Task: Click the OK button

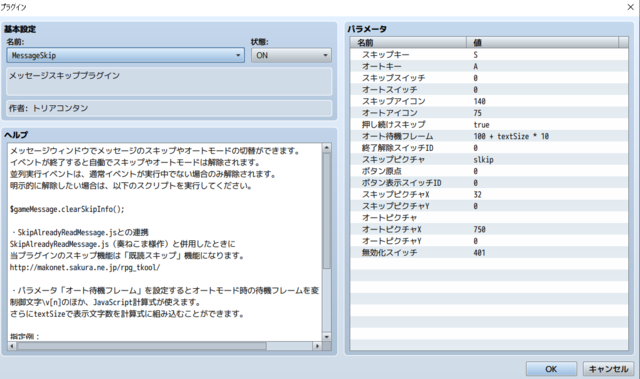Action: click(x=551, y=369)
